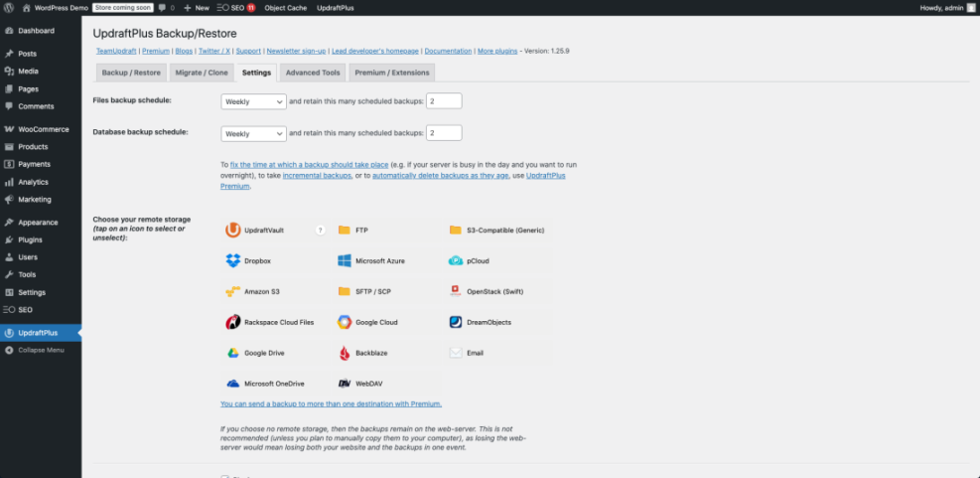Image resolution: width=980 pixels, height=478 pixels.
Task: Switch to the Migrate / Clone tab
Action: point(202,73)
